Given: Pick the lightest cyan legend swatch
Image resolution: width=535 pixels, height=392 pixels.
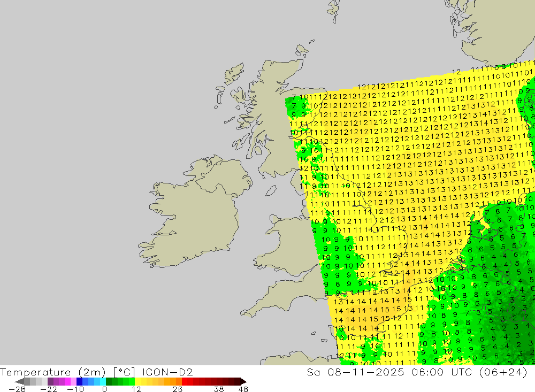Looking at the screenshot, I should 103,381.
